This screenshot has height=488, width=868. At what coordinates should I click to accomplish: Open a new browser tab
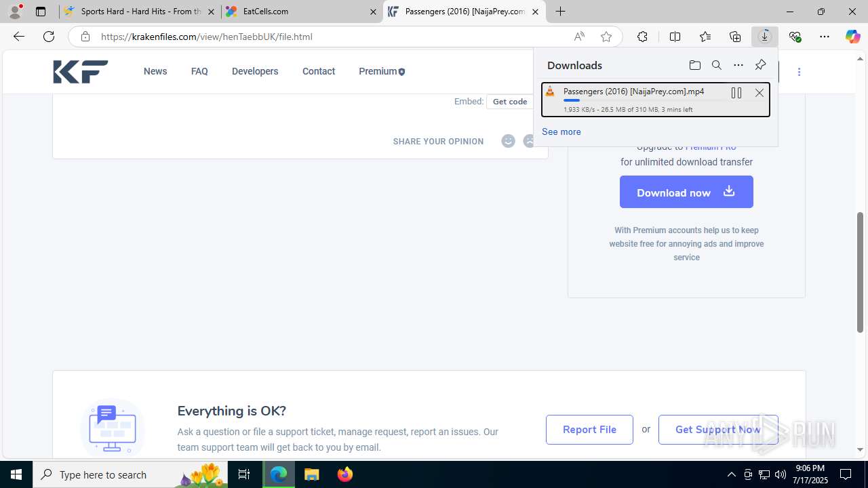pos(560,12)
